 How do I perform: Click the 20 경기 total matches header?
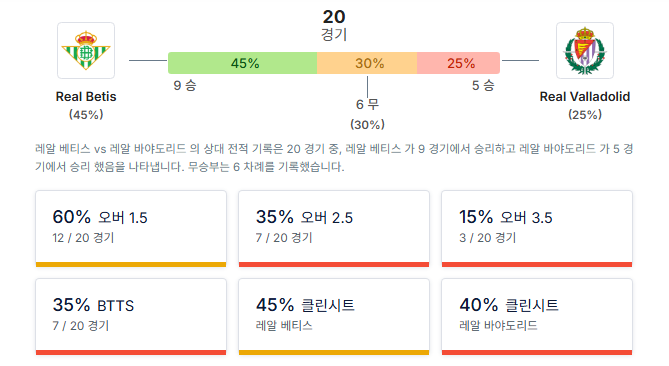point(334,25)
